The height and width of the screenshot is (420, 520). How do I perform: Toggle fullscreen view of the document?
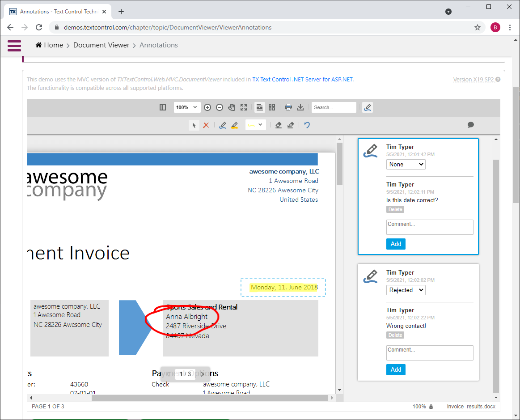pyautogui.click(x=243, y=107)
